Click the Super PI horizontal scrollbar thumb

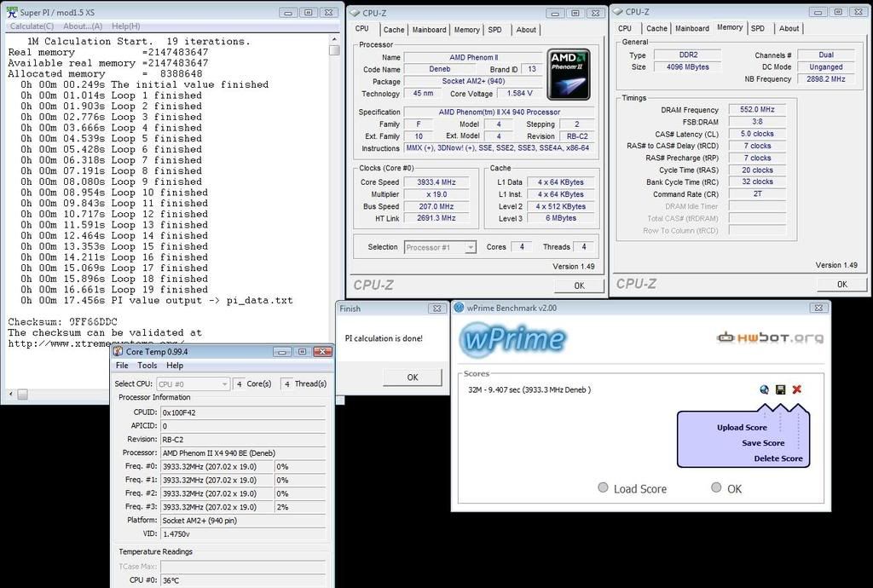tap(22, 394)
